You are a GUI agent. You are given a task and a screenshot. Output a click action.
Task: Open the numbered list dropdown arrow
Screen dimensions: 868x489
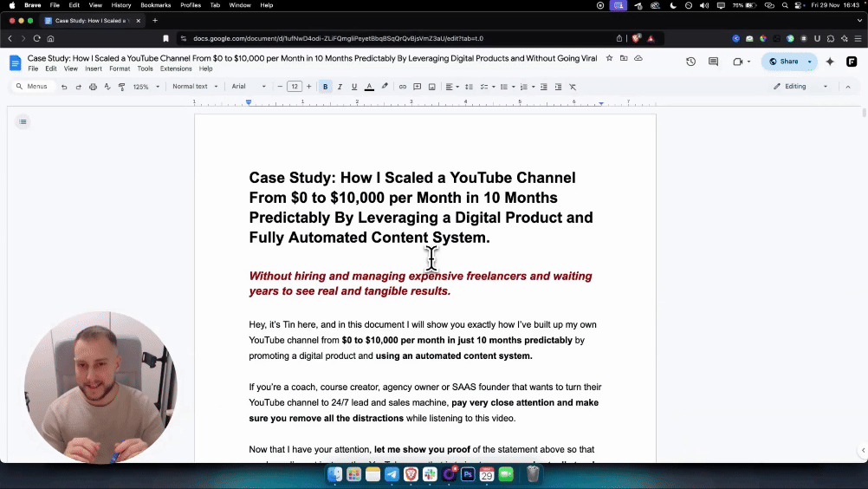[533, 87]
